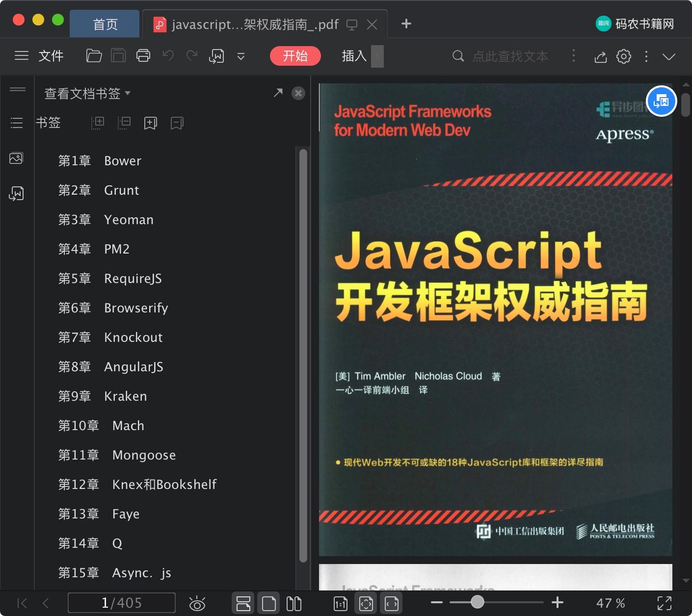Click the search magnifier icon

458,56
